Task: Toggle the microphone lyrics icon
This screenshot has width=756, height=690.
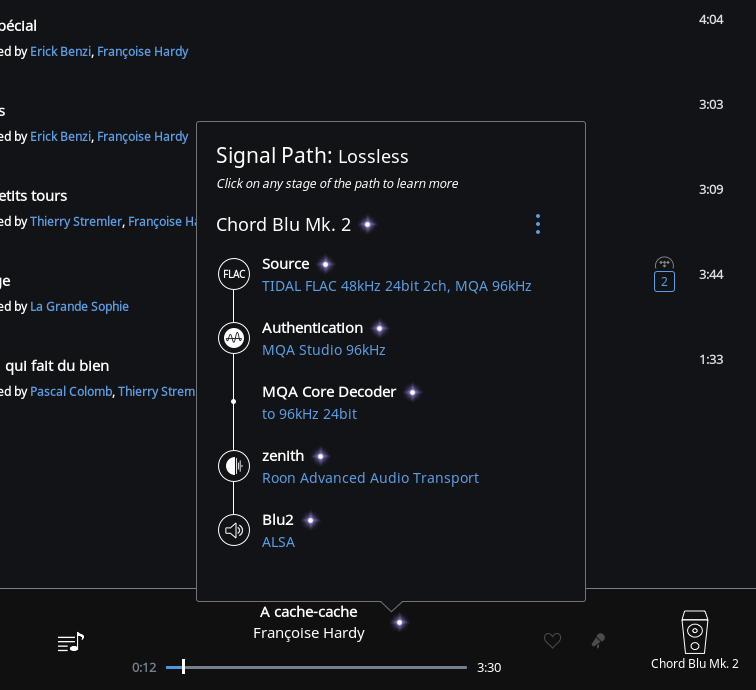Action: coord(598,641)
